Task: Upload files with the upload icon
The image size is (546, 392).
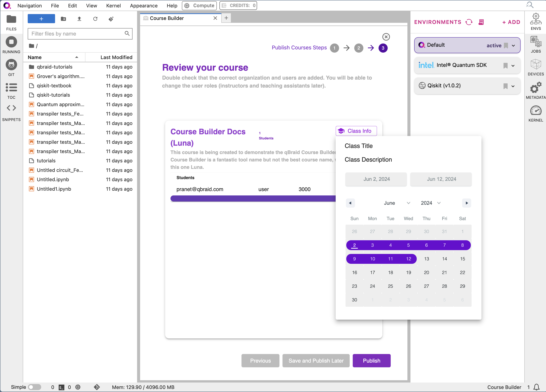Action: (x=79, y=19)
